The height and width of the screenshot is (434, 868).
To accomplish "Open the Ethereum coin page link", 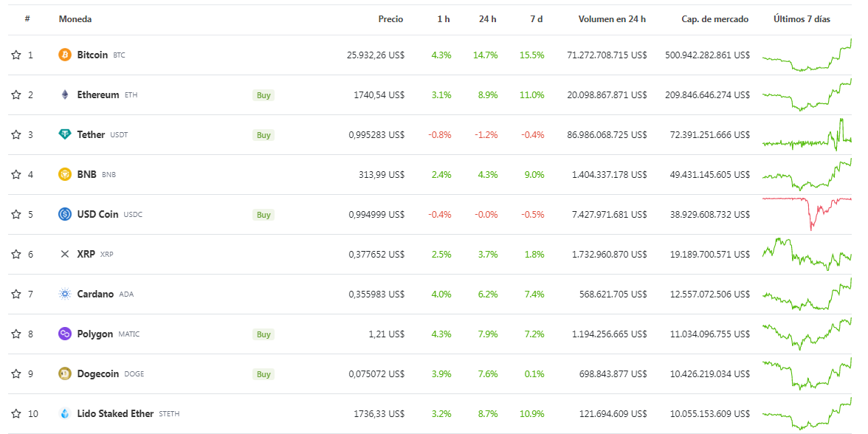I will pyautogui.click(x=98, y=94).
